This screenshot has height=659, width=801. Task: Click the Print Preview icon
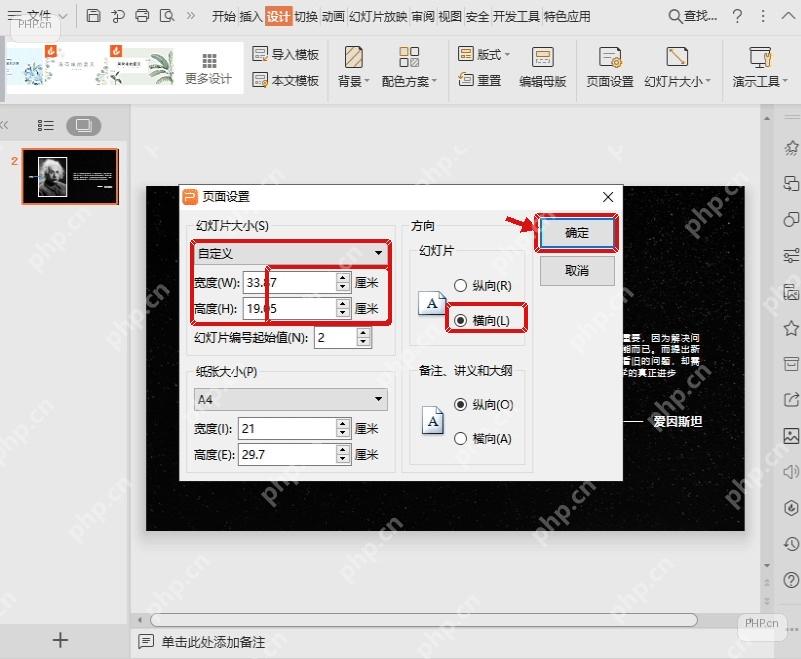coord(167,16)
